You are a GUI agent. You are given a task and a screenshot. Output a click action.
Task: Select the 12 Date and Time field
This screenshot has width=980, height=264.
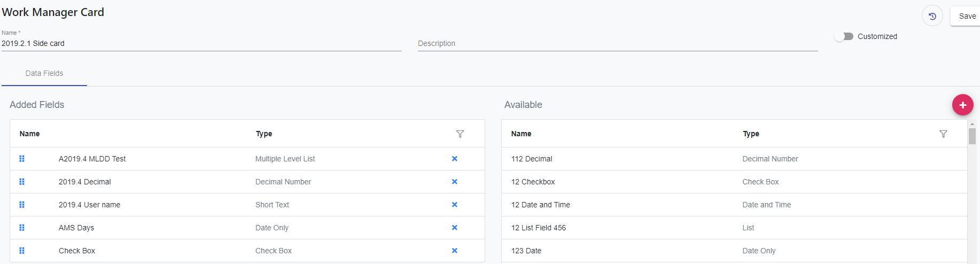734,205
